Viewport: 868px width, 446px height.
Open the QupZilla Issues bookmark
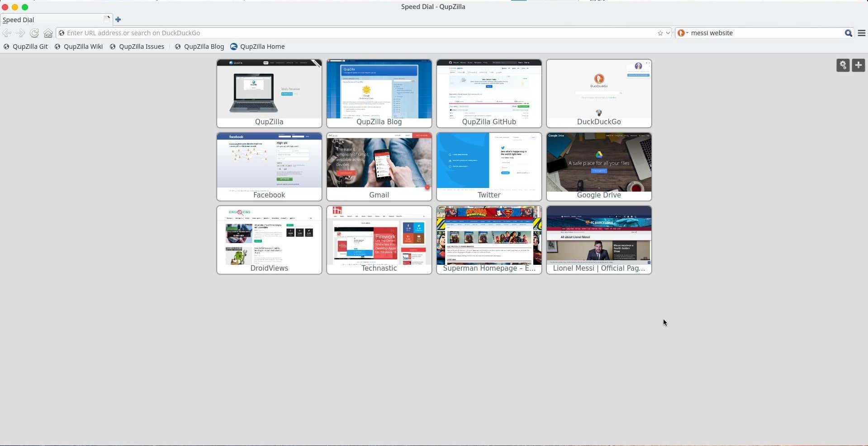tap(137, 47)
